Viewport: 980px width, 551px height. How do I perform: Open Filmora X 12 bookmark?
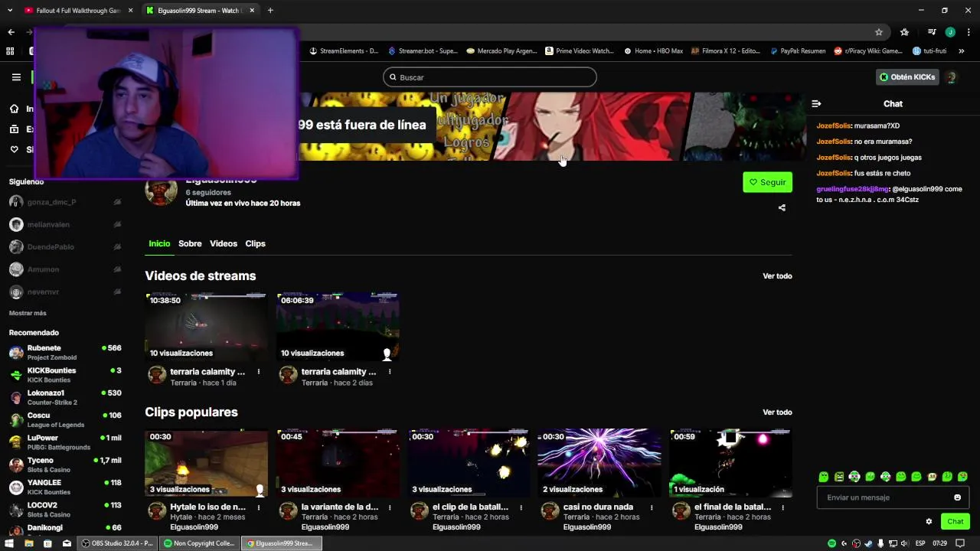(x=725, y=51)
